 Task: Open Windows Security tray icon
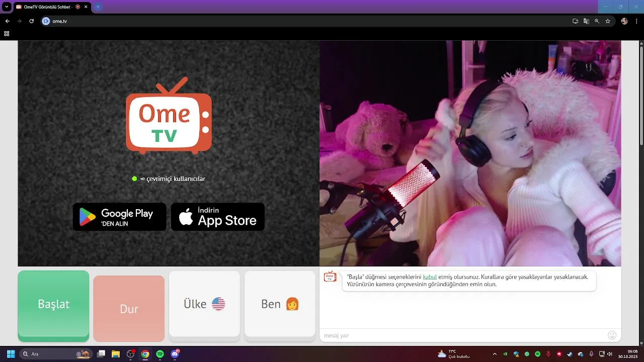tap(516, 354)
